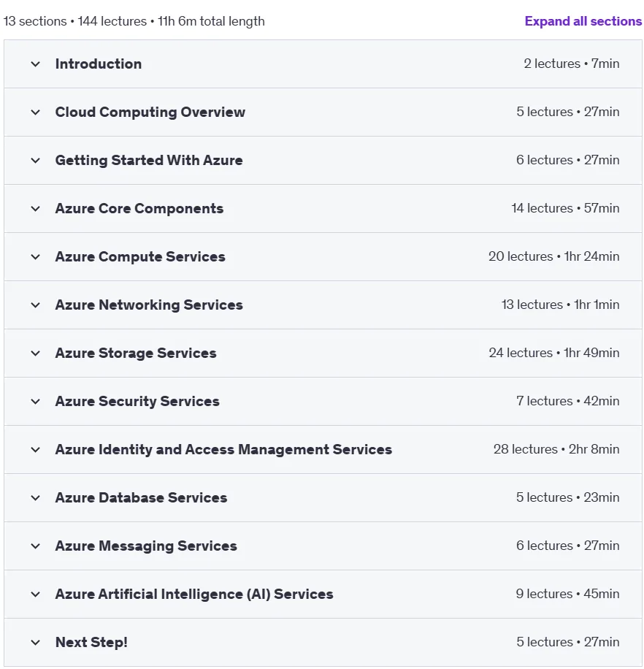
Task: Expand the Cloud Computing Overview chevron
Action: click(35, 112)
